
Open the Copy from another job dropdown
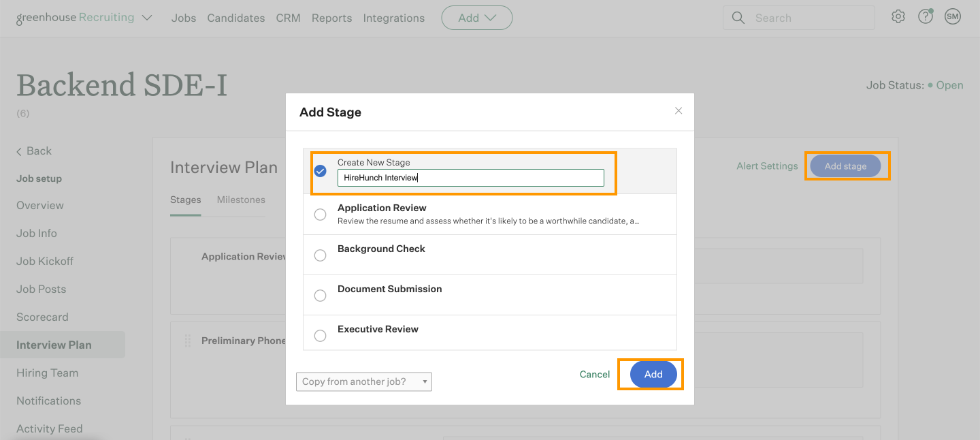click(x=364, y=381)
